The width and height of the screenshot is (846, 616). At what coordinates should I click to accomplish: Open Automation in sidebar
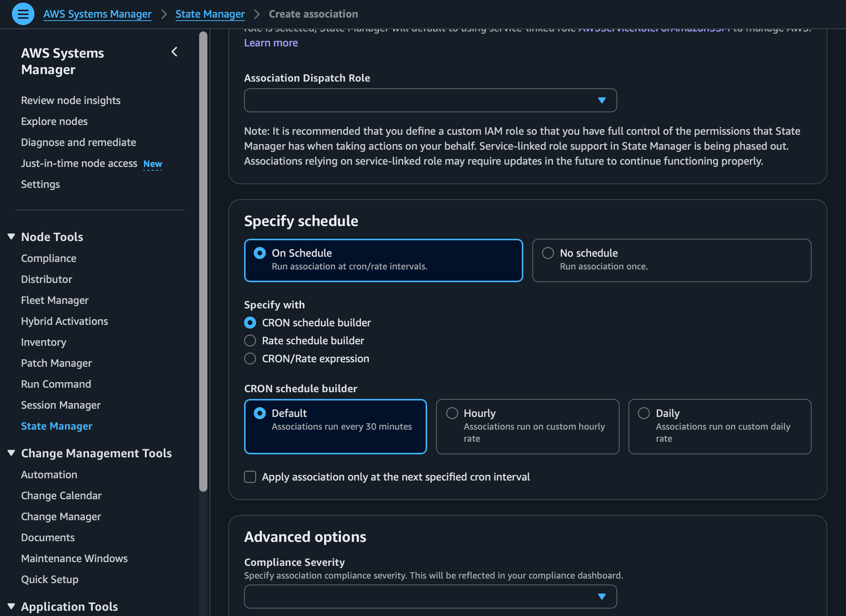pos(49,475)
